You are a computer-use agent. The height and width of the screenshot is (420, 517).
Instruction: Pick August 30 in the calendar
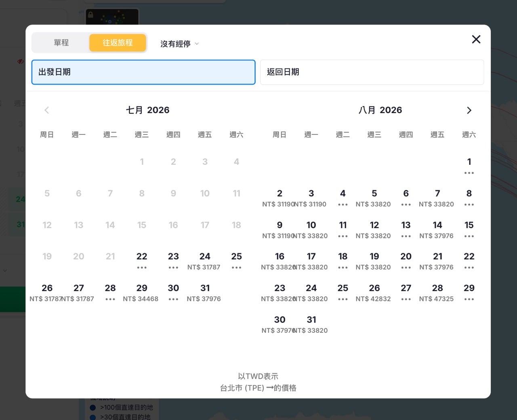tap(280, 324)
